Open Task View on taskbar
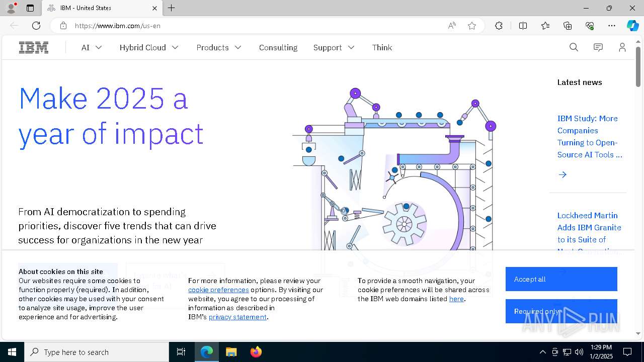The height and width of the screenshot is (362, 644). [181, 352]
